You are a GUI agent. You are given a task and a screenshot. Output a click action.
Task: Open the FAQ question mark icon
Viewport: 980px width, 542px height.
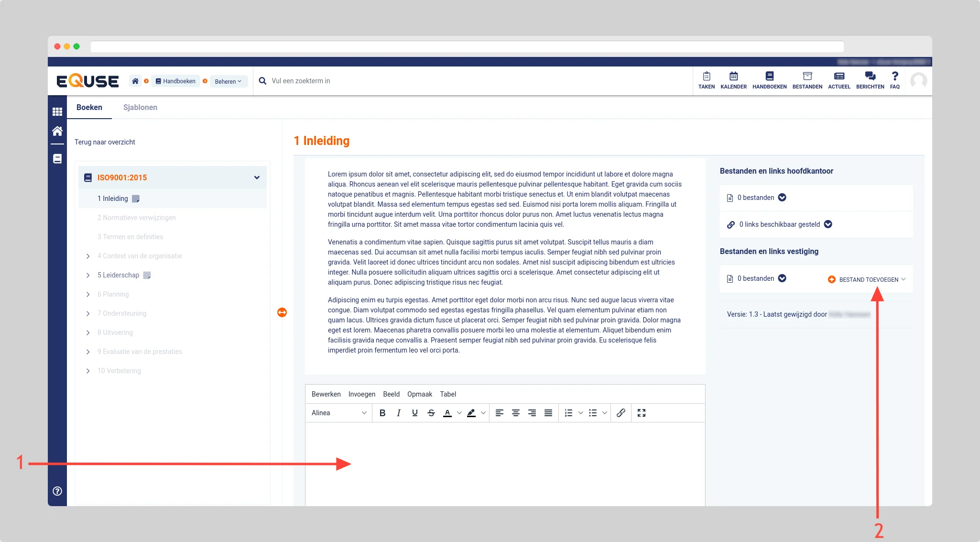point(894,77)
